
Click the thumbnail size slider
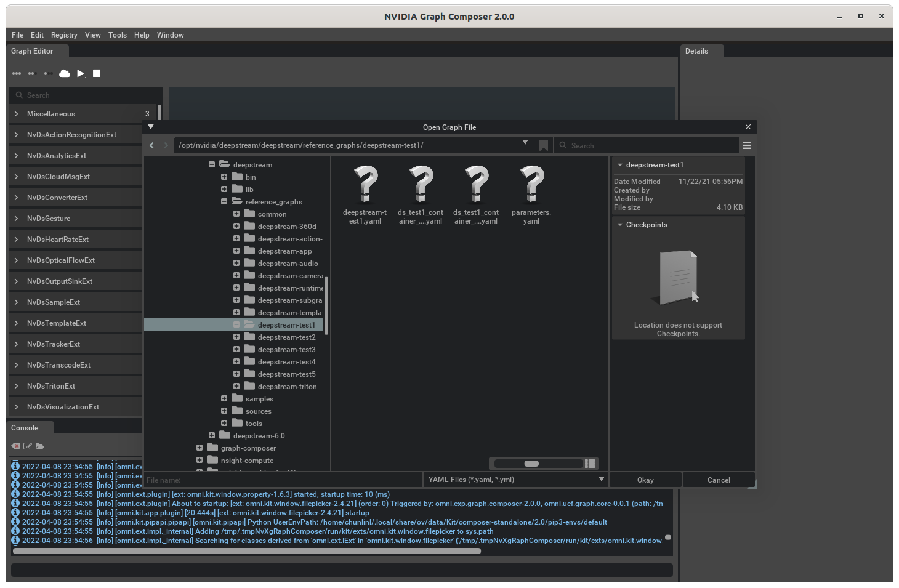coord(532,464)
